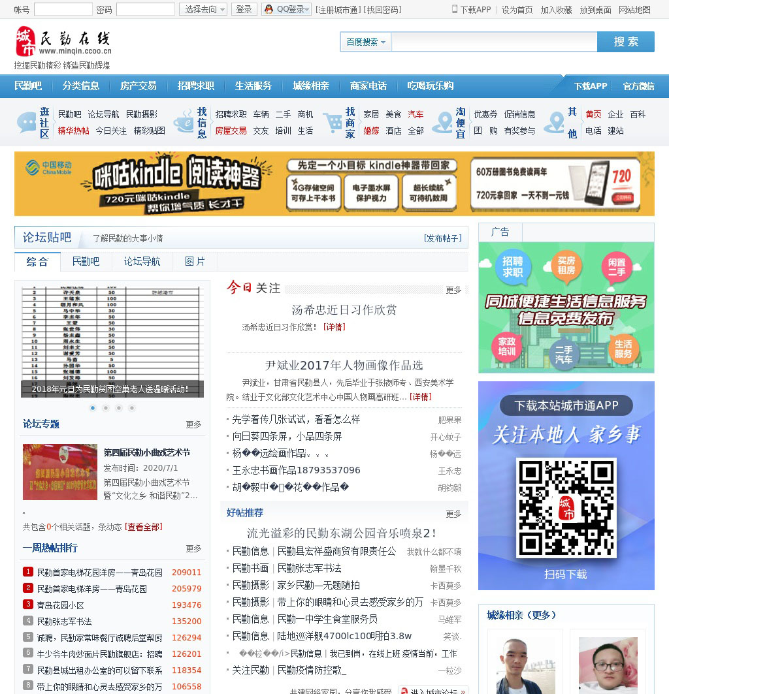Open 生活服务 in the main navigation
Viewport: 784px width, 694px height.
point(253,86)
